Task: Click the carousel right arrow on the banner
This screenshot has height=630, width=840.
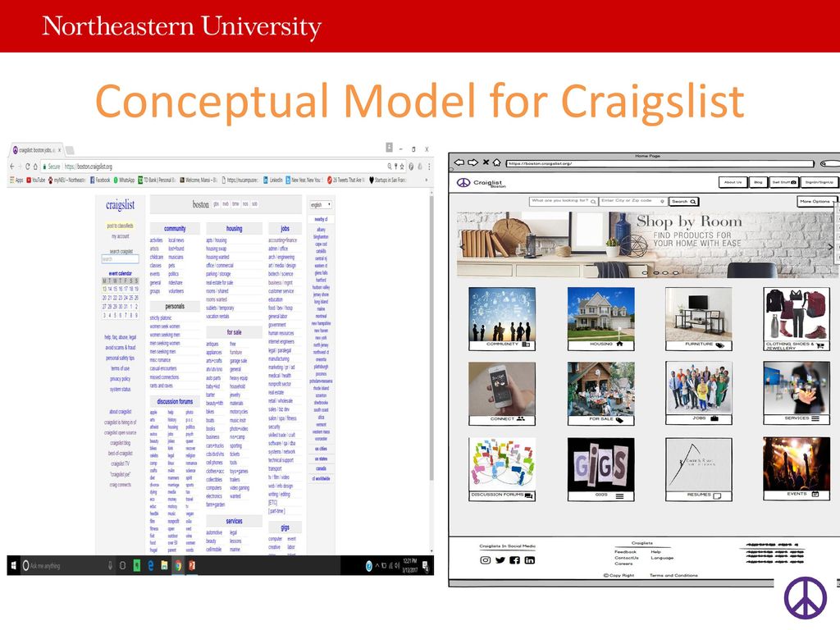Action: (x=830, y=247)
